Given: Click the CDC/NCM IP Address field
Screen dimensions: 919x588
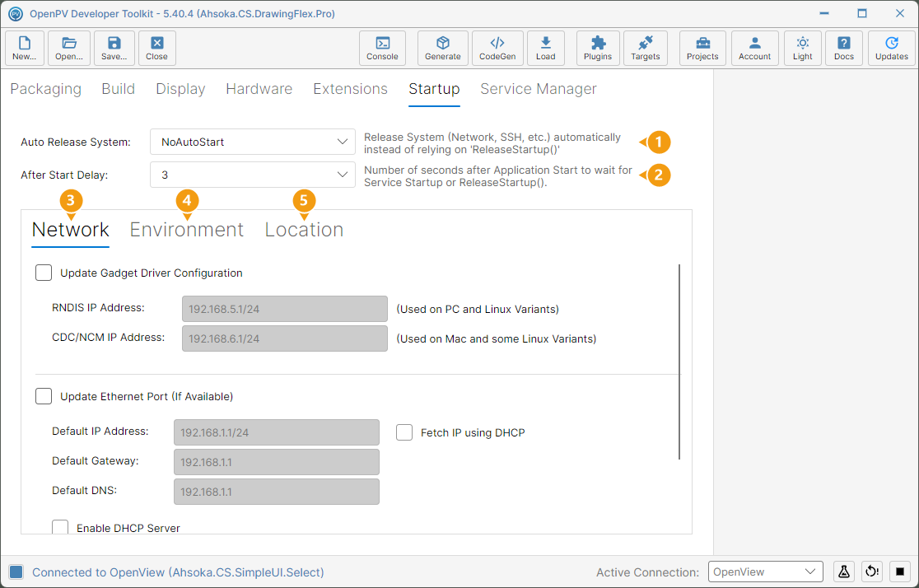Looking at the screenshot, I should pos(285,338).
